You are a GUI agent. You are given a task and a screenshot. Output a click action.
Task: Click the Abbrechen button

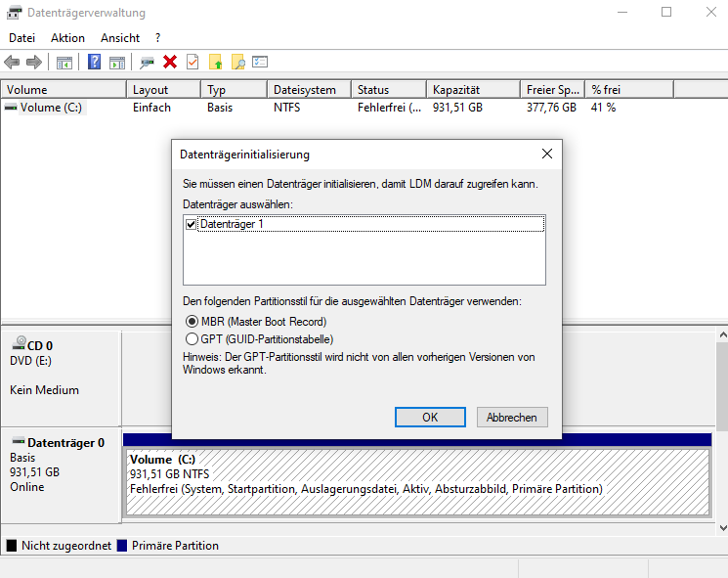click(x=512, y=418)
